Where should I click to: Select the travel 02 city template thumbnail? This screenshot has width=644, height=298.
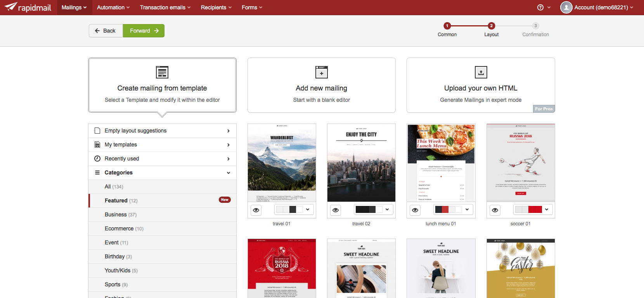pyautogui.click(x=361, y=163)
